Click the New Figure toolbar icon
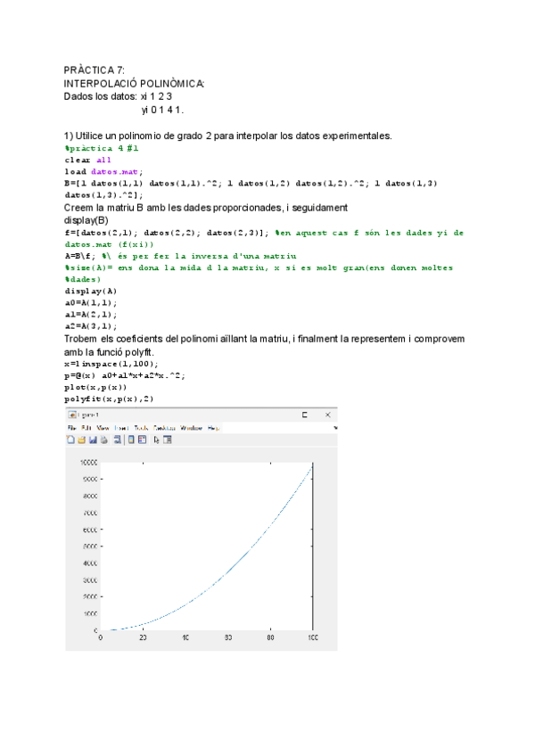 point(70,440)
